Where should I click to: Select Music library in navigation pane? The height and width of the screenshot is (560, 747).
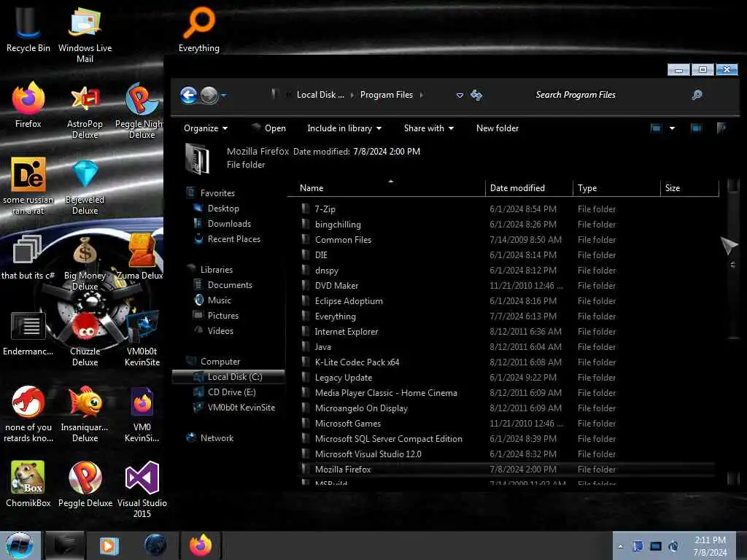click(219, 300)
